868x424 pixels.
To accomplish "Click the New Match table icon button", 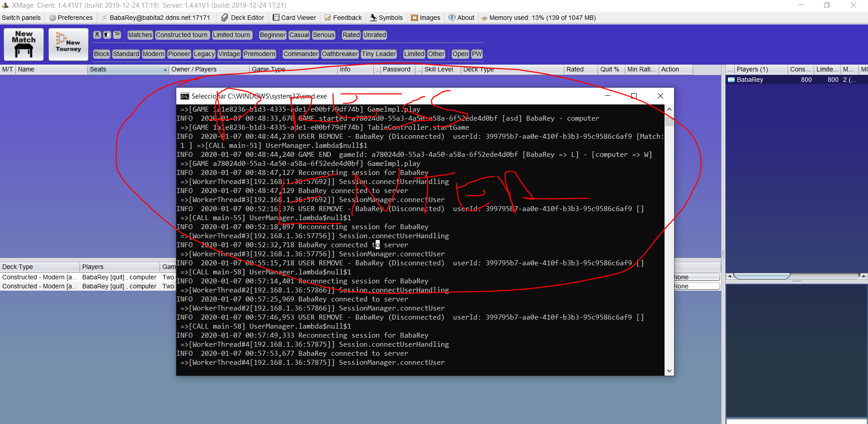I will tap(24, 44).
